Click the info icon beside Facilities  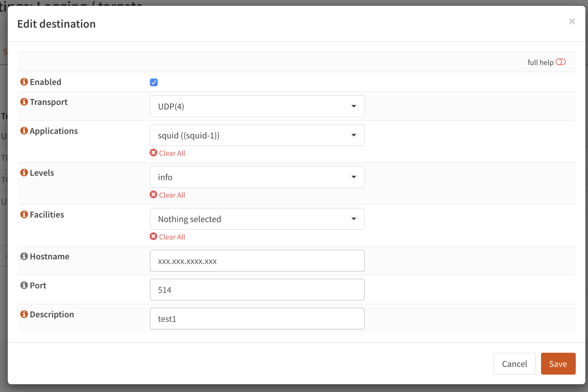[x=24, y=214]
